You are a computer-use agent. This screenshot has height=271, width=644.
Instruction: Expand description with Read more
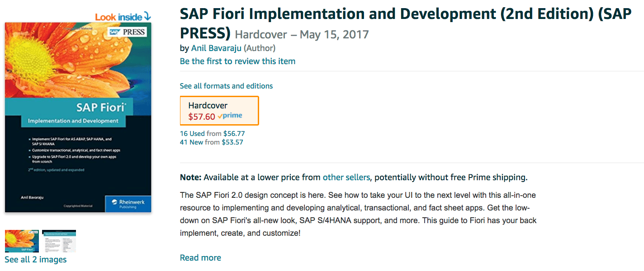[200, 257]
